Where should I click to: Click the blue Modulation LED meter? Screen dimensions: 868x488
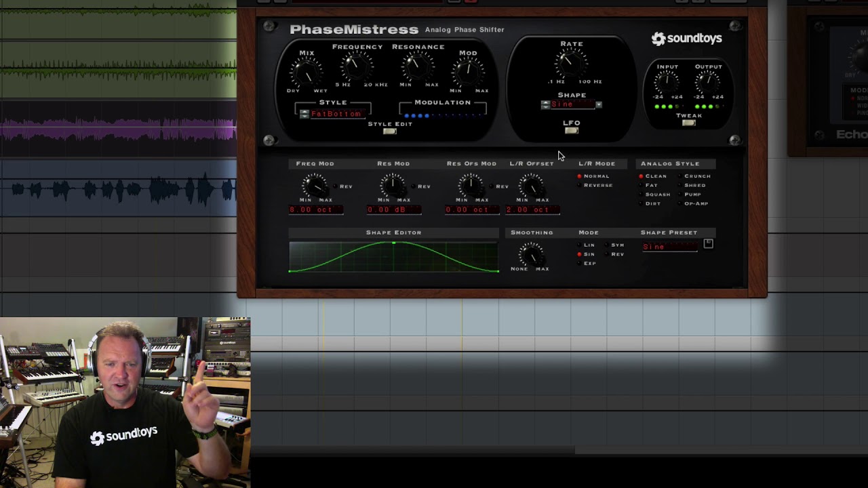click(443, 115)
